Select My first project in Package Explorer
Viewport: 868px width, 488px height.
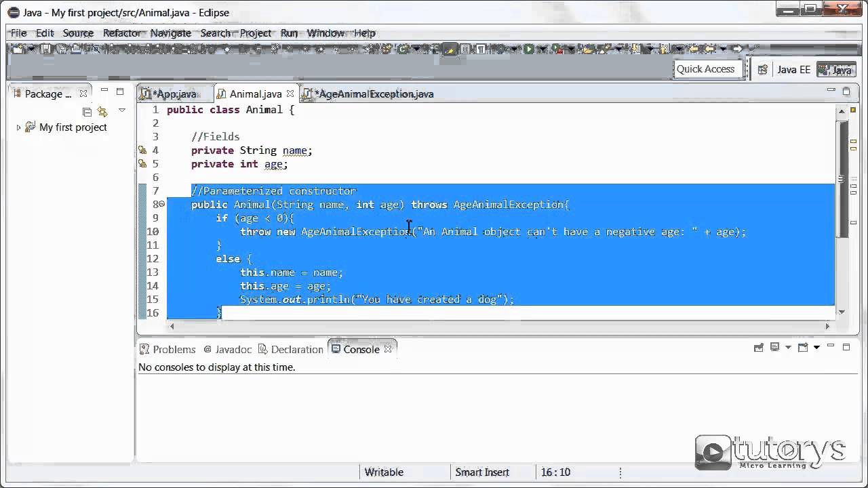point(73,127)
